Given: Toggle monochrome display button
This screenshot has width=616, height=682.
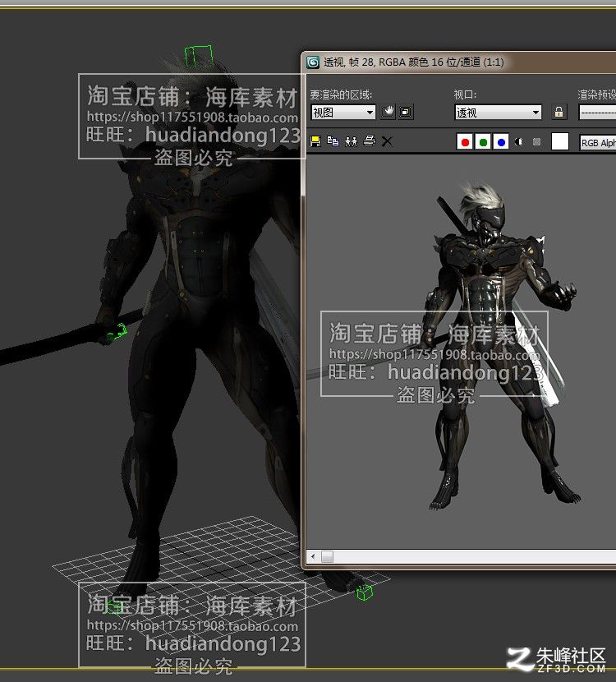Looking at the screenshot, I should pos(537,142).
